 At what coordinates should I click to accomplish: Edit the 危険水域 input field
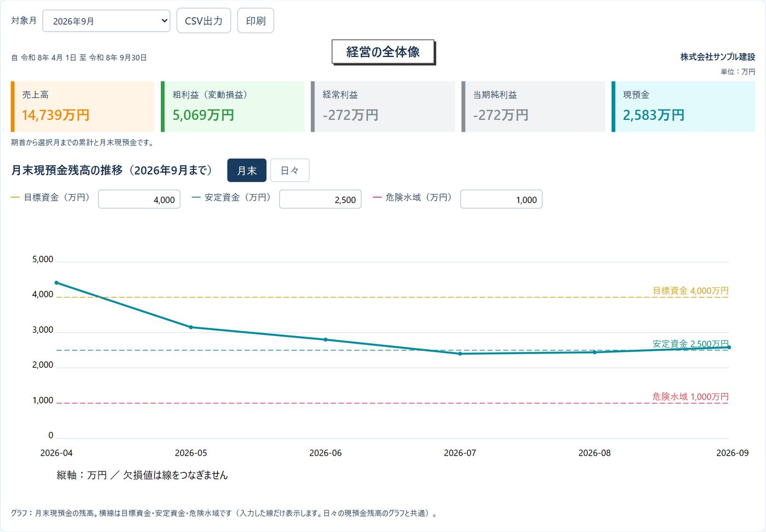point(501,199)
